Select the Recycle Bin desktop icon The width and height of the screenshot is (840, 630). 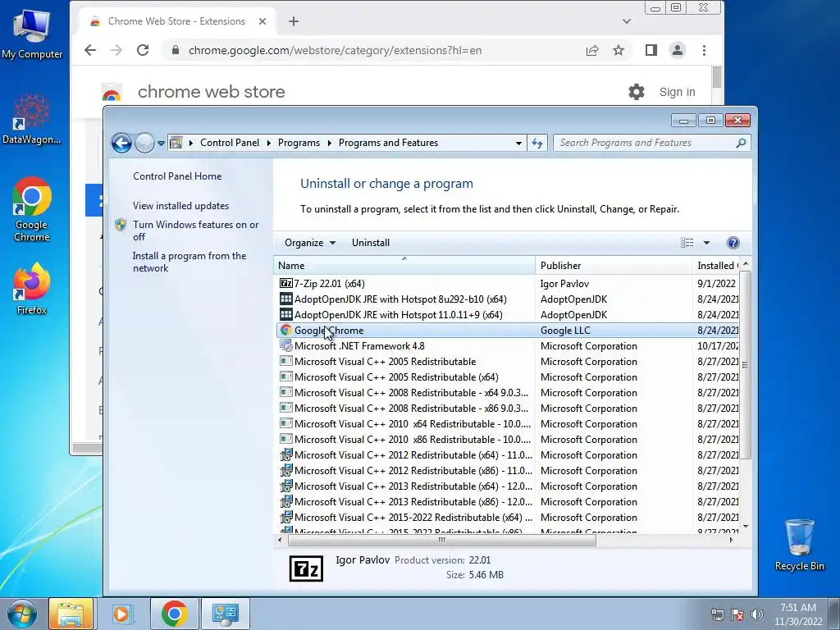tap(799, 545)
